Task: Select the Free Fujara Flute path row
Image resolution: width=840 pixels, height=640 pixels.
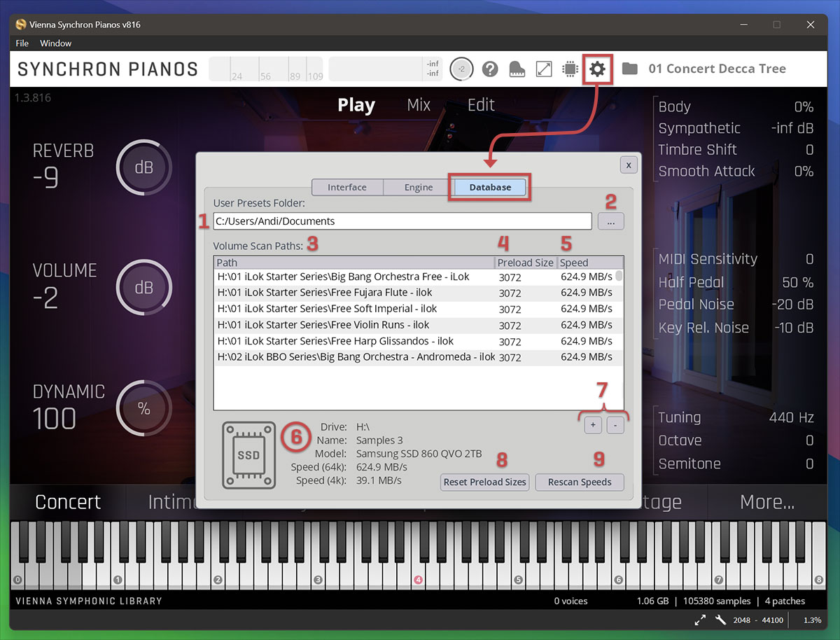Action: (415, 293)
